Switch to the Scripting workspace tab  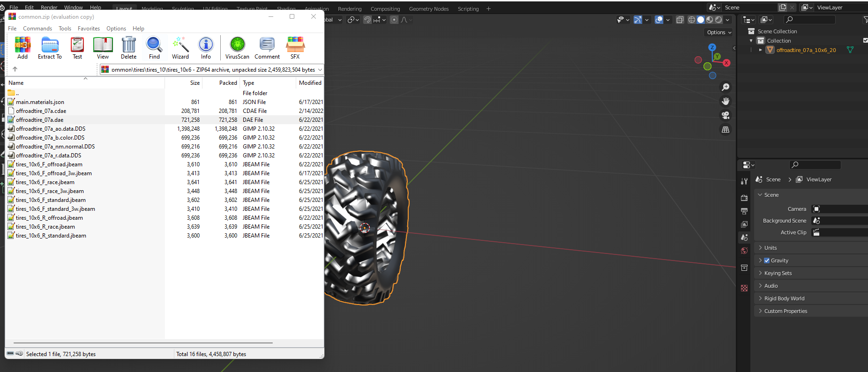click(468, 9)
